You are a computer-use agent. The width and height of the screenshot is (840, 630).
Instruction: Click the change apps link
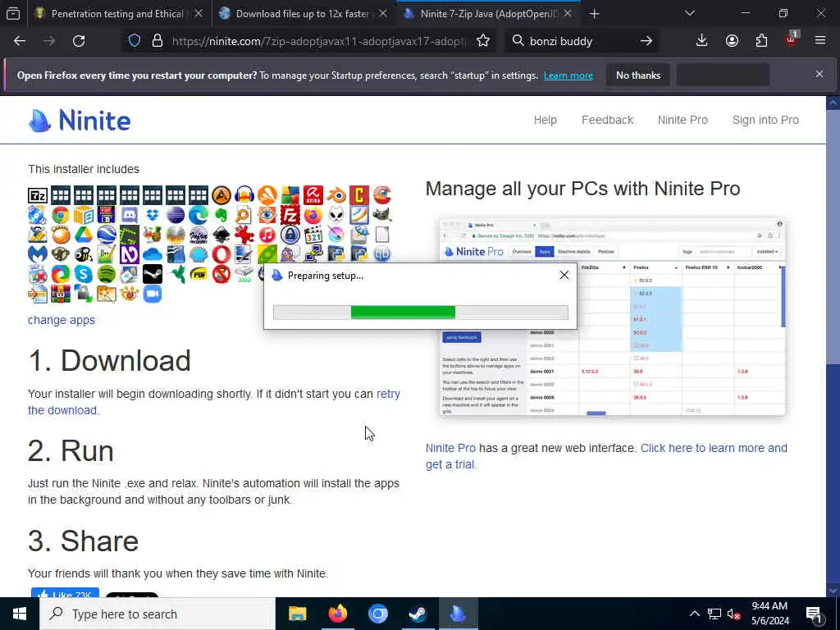(x=62, y=320)
